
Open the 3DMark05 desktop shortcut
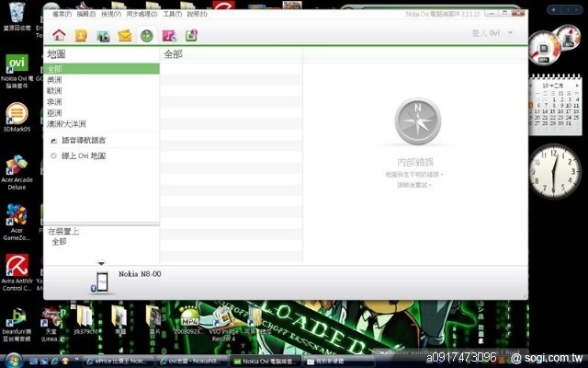tap(17, 117)
